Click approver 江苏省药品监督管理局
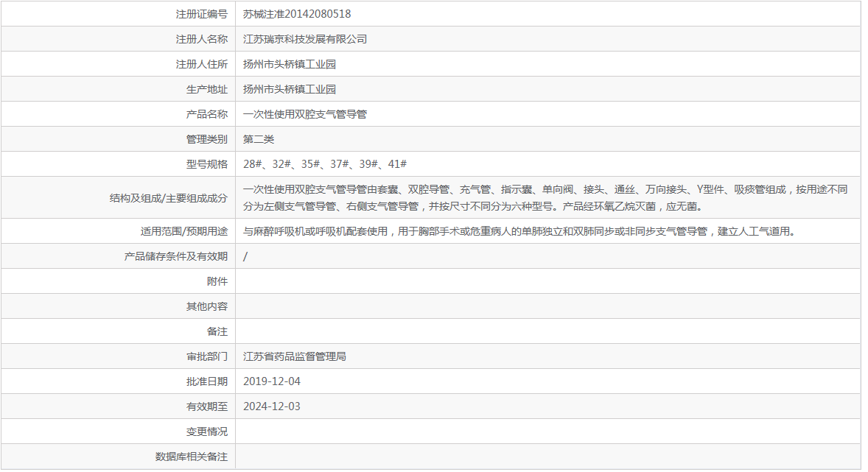Screen dimensions: 868x472 click(295, 356)
